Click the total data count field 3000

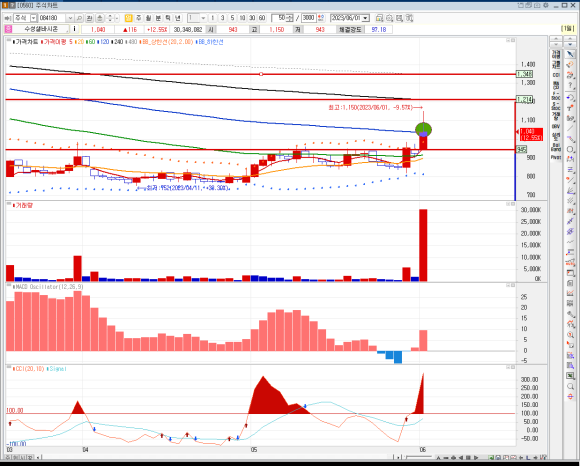308,18
